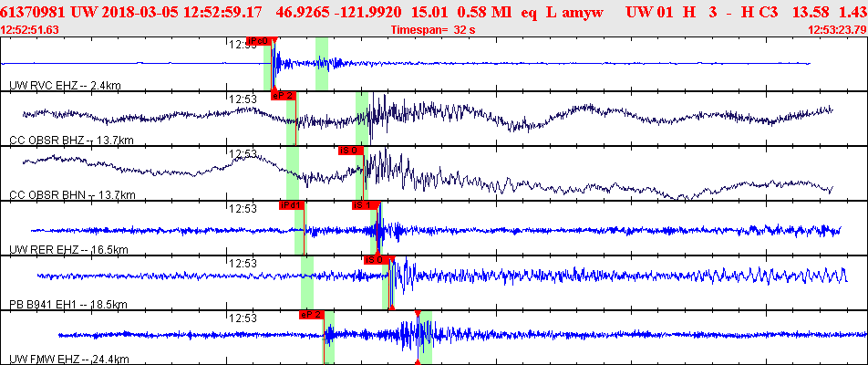Click the red triangle marker atop the B941 trace
The width and height of the screenshot is (868, 365).
pos(392,258)
